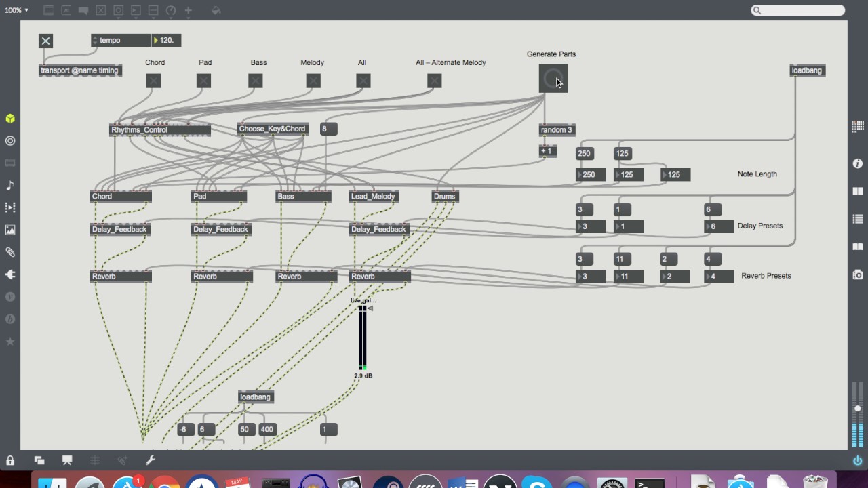868x488 pixels.
Task: Open the tempo attribute menu
Action: 121,41
